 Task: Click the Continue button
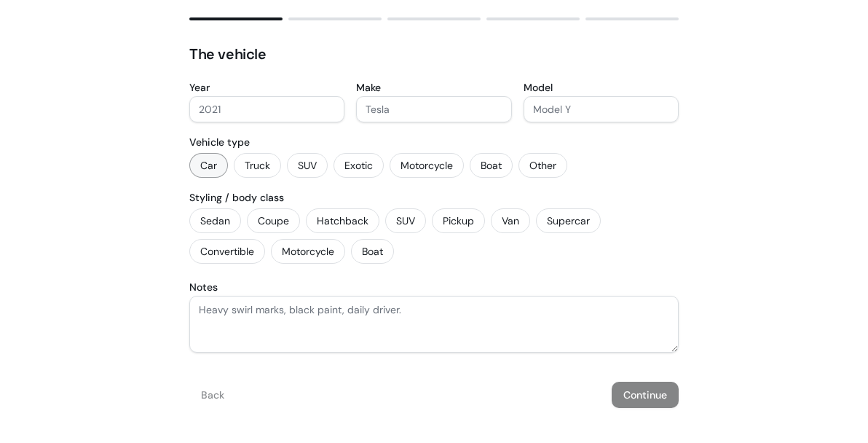click(x=645, y=395)
